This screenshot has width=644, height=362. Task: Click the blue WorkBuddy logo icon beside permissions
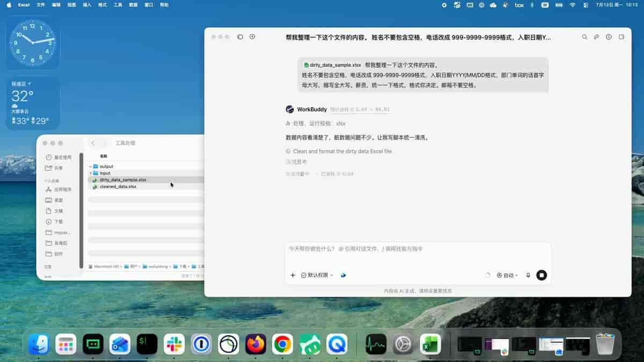click(343, 275)
